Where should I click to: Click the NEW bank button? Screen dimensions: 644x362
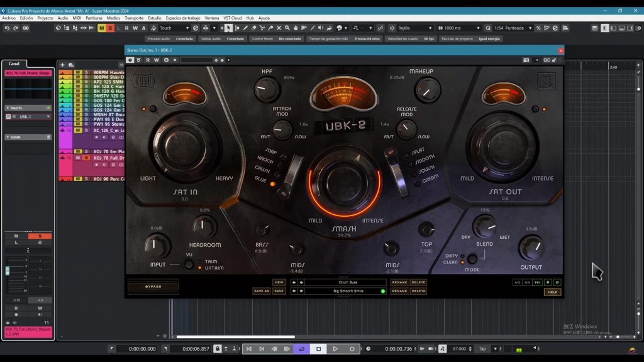pyautogui.click(x=279, y=282)
